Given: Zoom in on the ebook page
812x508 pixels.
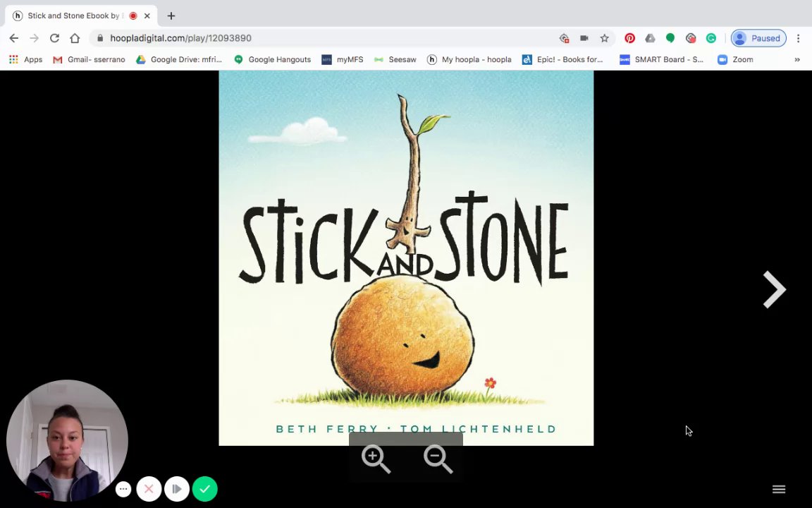Looking at the screenshot, I should click(376, 459).
